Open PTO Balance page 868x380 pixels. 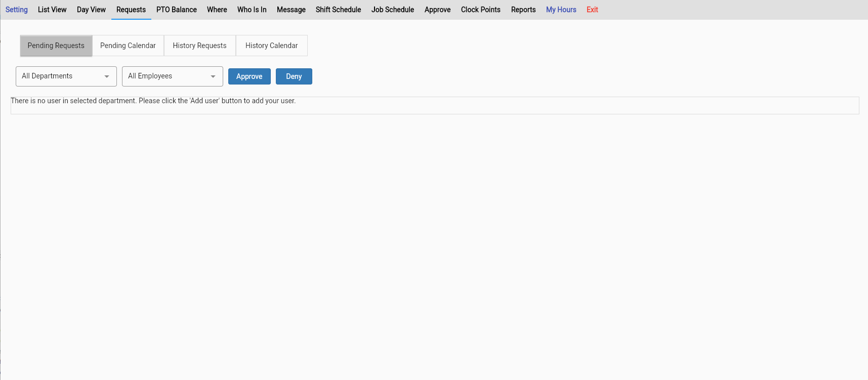[x=177, y=10]
